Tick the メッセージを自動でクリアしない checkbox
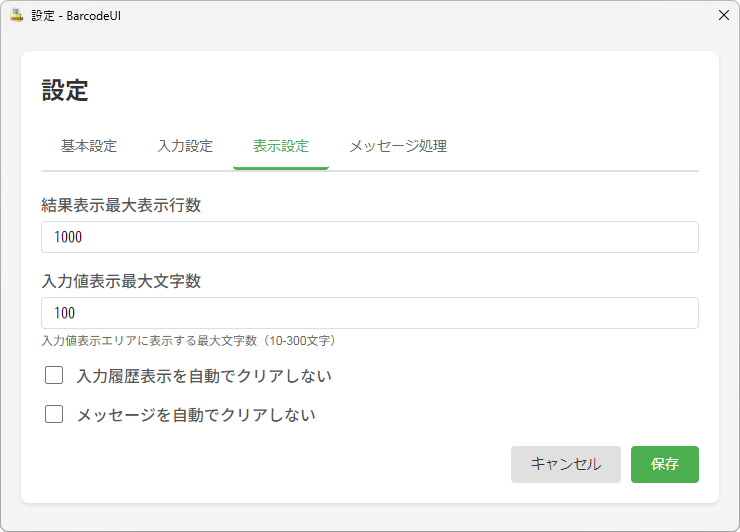Image resolution: width=740 pixels, height=532 pixels. click(54, 414)
